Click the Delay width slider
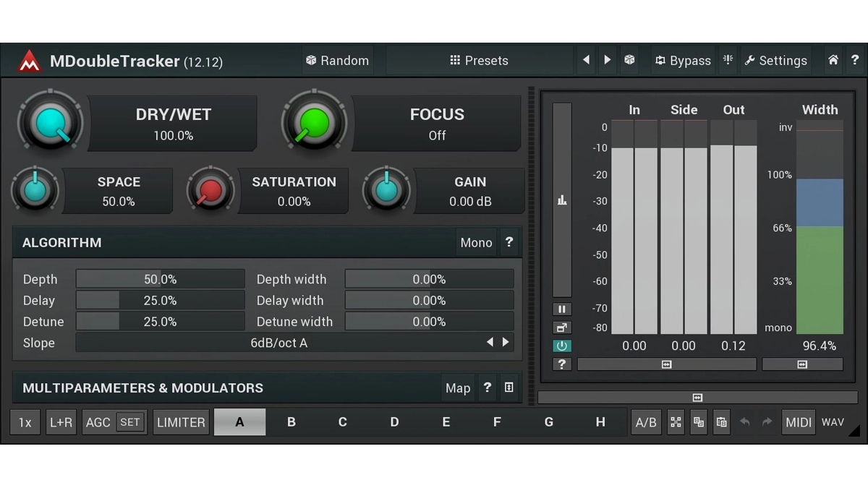This screenshot has height=488, width=868. 430,300
